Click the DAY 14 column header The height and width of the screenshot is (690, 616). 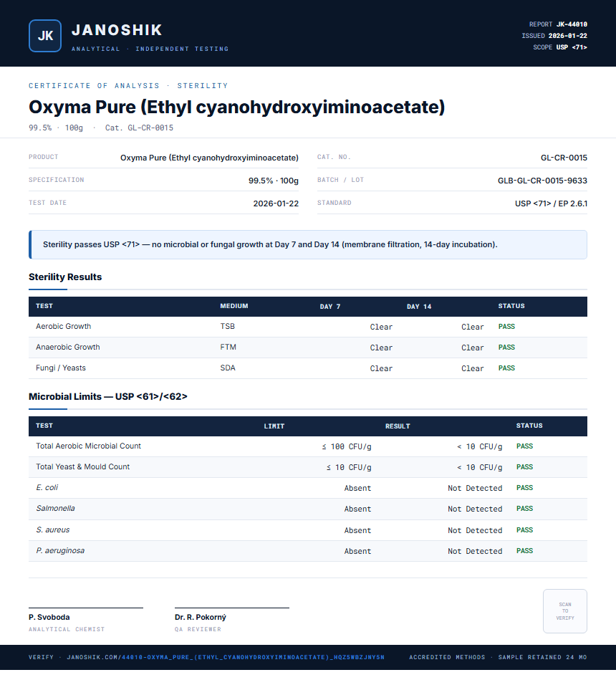419,306
